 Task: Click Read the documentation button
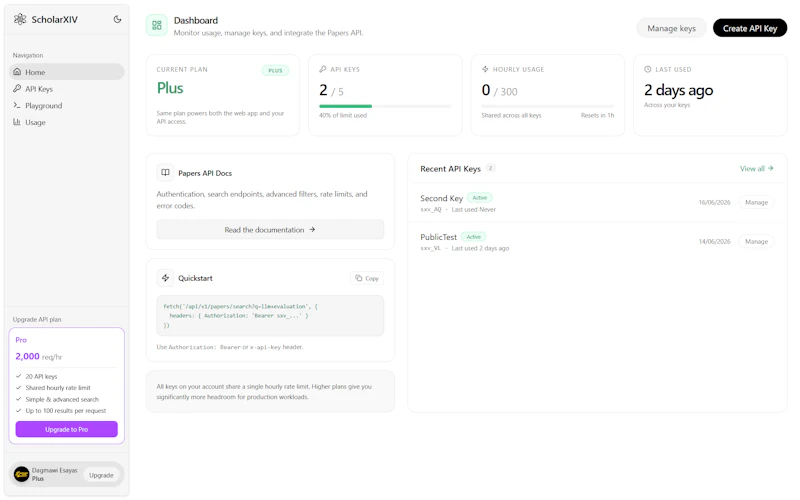click(270, 230)
